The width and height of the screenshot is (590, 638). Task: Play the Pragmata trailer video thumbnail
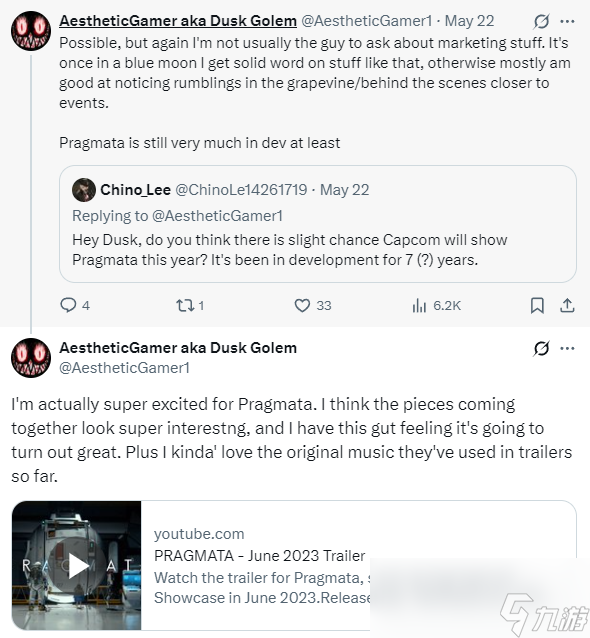pos(77,566)
